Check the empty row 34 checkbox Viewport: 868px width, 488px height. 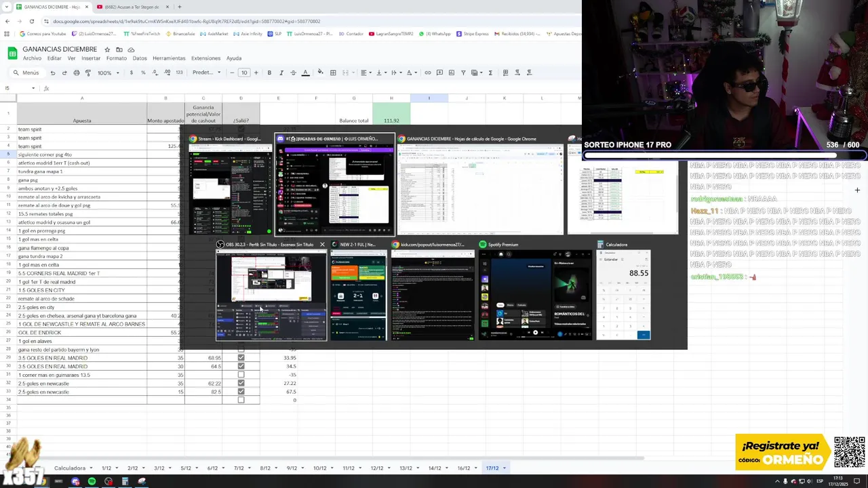pyautogui.click(x=241, y=400)
